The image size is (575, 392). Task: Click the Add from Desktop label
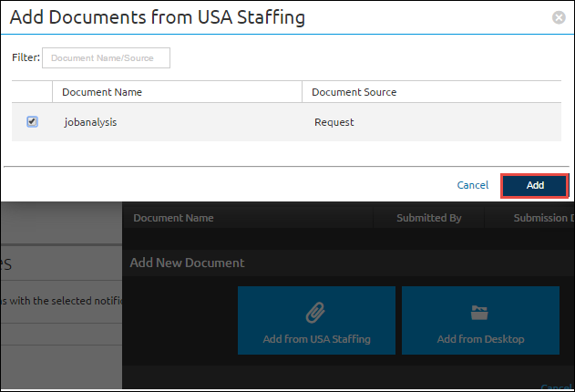pyautogui.click(x=480, y=339)
